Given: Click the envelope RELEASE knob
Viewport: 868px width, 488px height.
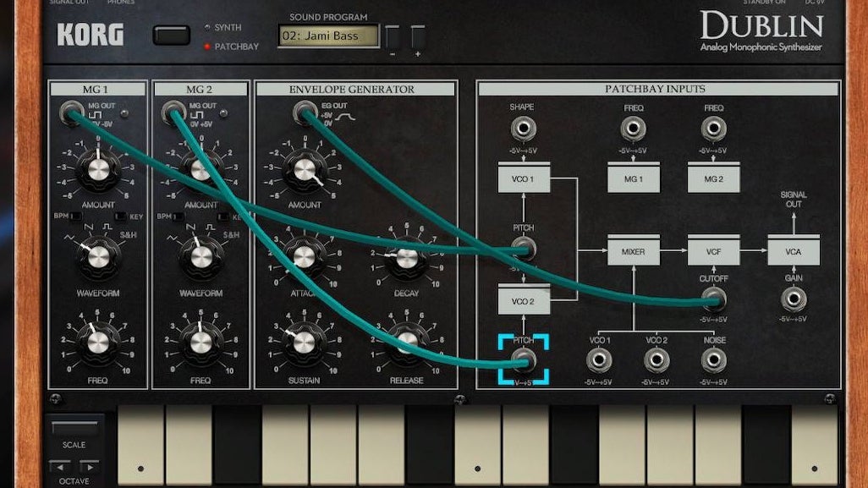Looking at the screenshot, I should pos(407,343).
